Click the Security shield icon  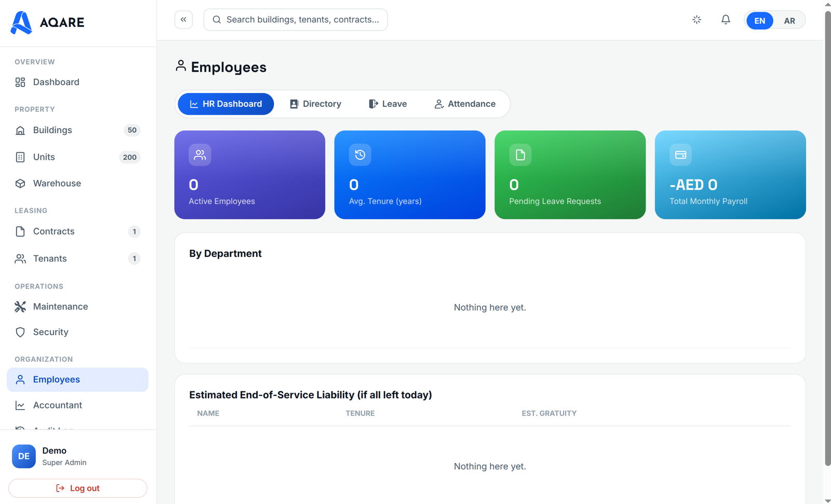pyautogui.click(x=20, y=332)
